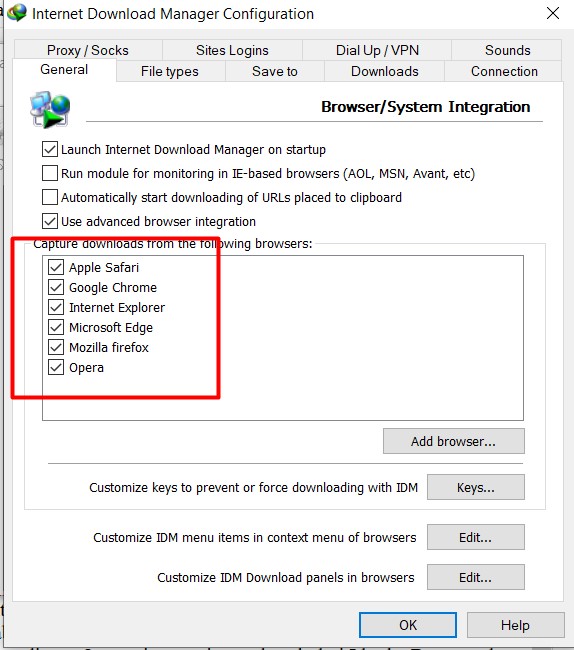This screenshot has height=650, width=574.
Task: Open the Dial Up / VPN tab
Action: pyautogui.click(x=377, y=50)
